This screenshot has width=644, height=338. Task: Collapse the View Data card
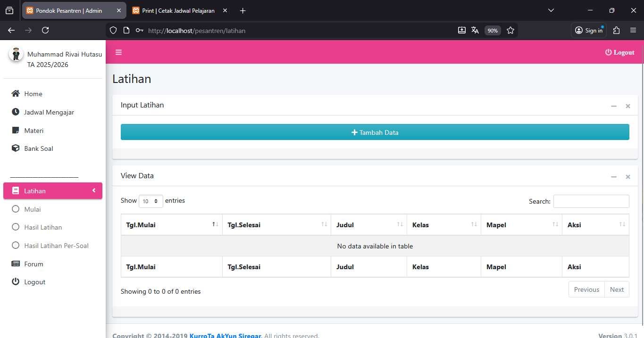(x=613, y=177)
